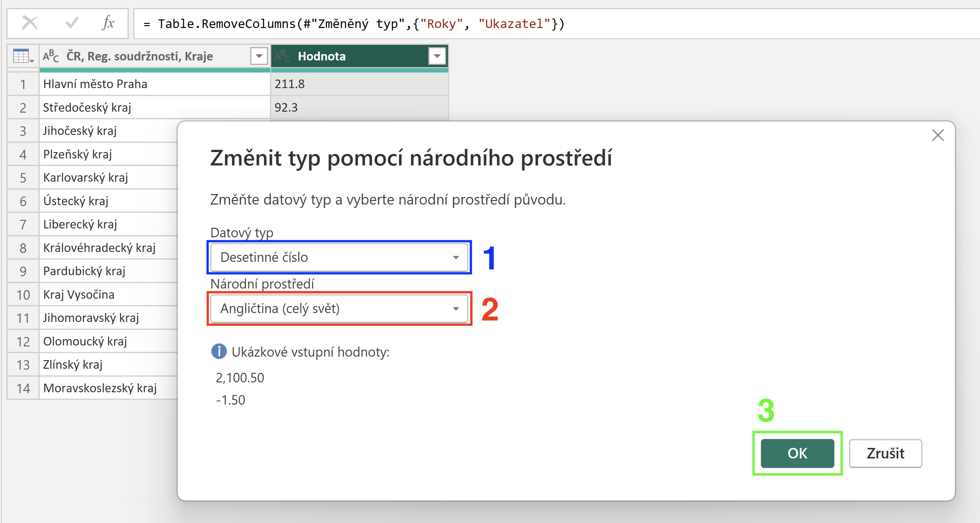Open the Datový typ dropdown

(x=339, y=257)
